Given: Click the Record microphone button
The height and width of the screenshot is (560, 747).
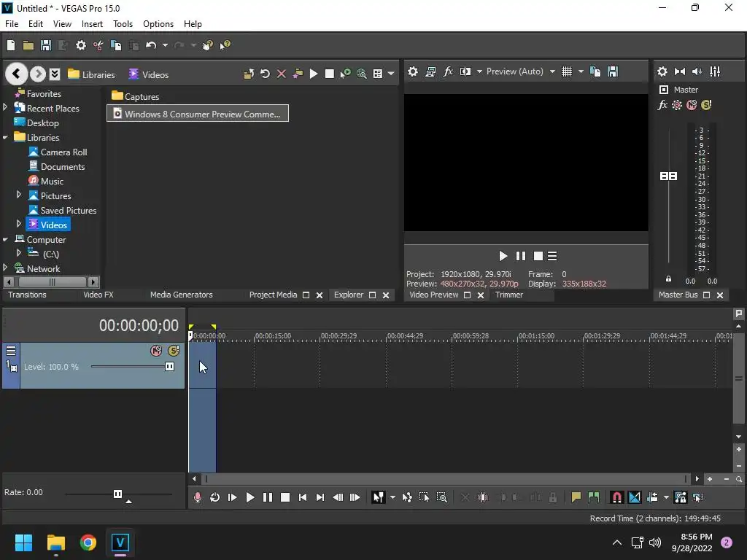Looking at the screenshot, I should pos(197,497).
